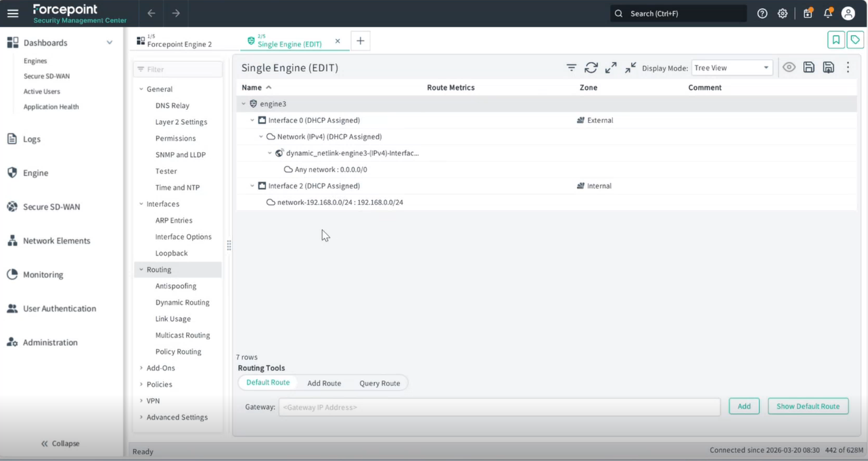
Task: Open the settings gear icon
Action: pyautogui.click(x=782, y=14)
